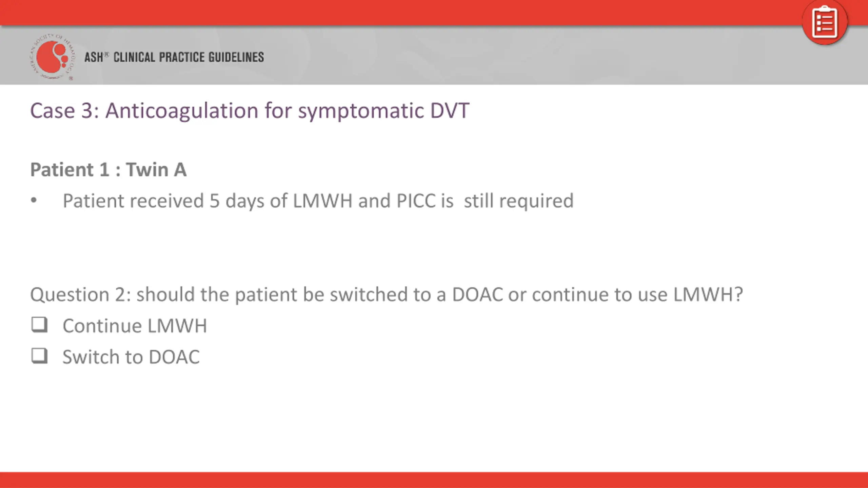Click the Question 2 DOAC or LMWH text
The image size is (868, 488).
click(x=387, y=294)
